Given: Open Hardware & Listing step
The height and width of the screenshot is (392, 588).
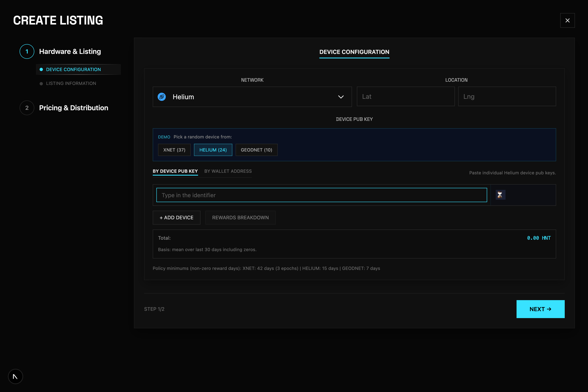Looking at the screenshot, I should pyautogui.click(x=70, y=51).
